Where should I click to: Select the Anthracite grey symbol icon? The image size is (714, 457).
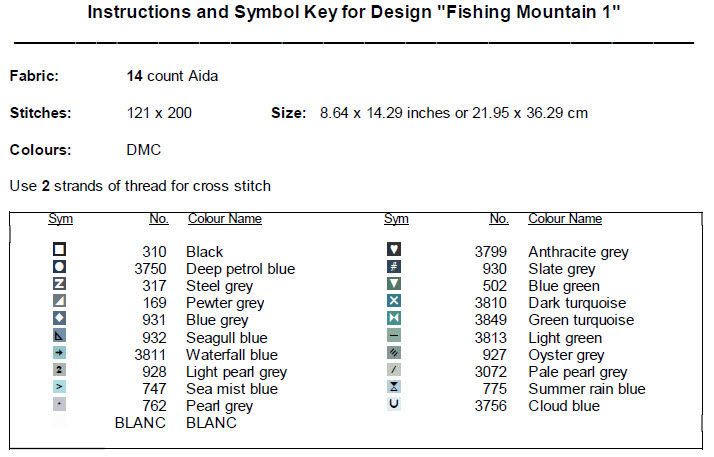pos(394,250)
